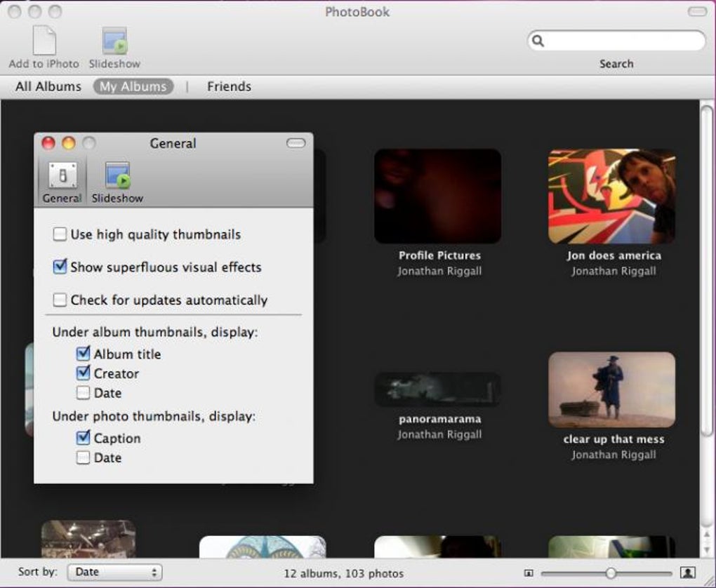Click the Add to iPhoto icon
The height and width of the screenshot is (588, 716).
click(44, 41)
